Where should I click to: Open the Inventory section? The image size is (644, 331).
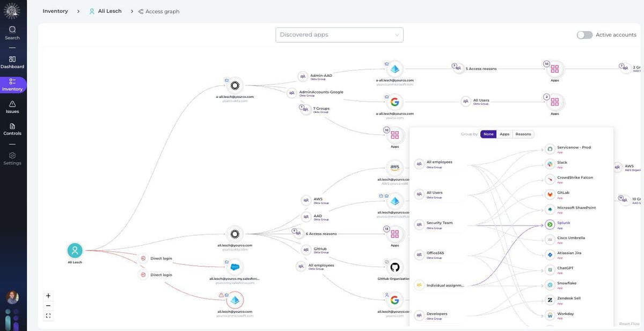point(12,85)
